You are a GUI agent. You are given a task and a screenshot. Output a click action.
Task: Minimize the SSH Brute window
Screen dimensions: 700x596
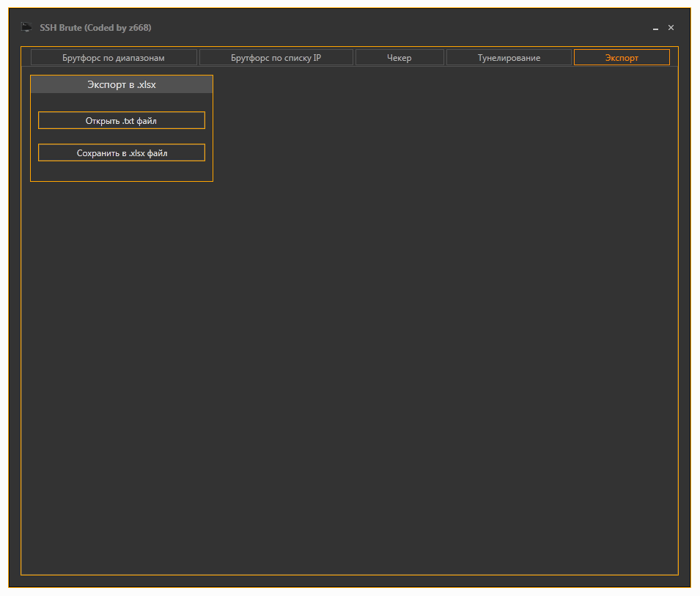click(655, 28)
